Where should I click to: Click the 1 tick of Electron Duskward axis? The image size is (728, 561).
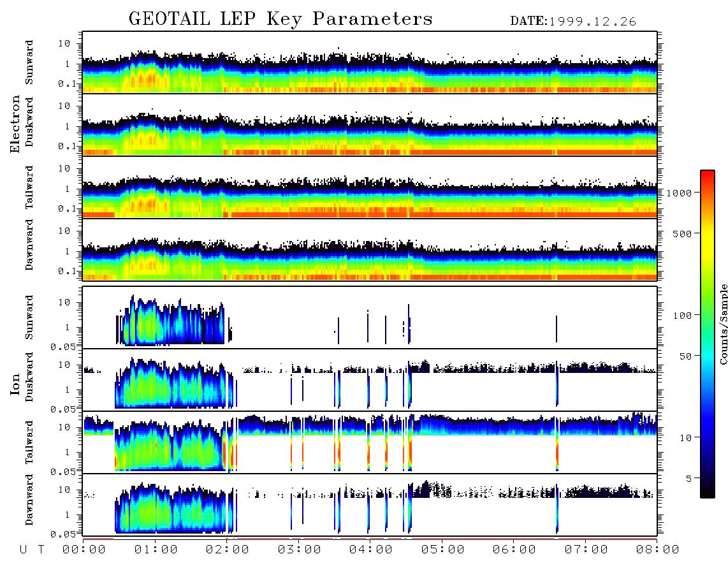click(x=68, y=126)
